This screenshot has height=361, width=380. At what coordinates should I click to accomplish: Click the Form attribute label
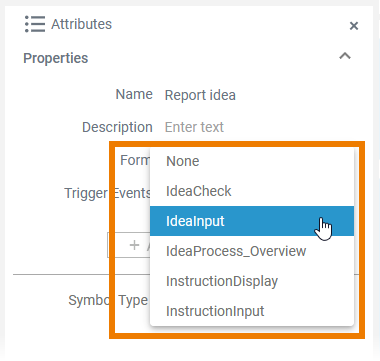pos(135,160)
